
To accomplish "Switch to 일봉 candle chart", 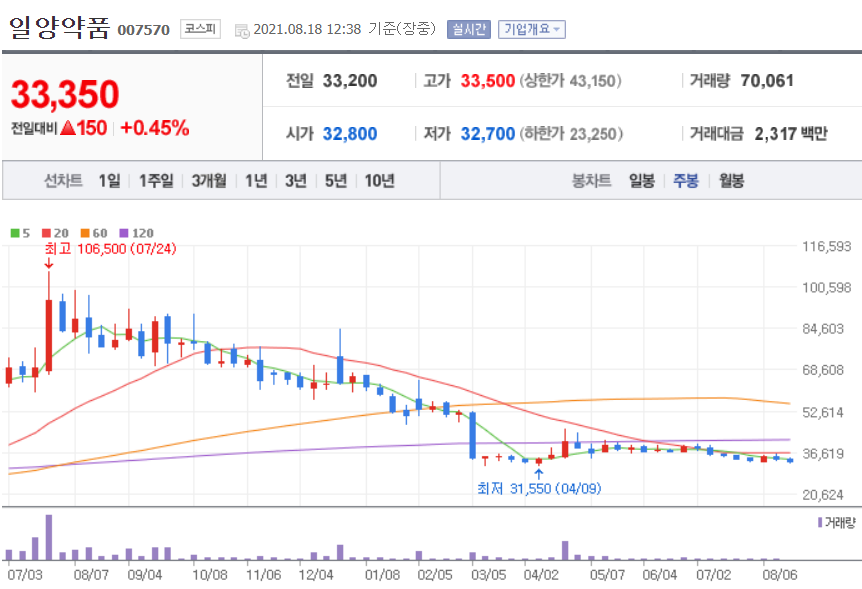I will point(642,180).
